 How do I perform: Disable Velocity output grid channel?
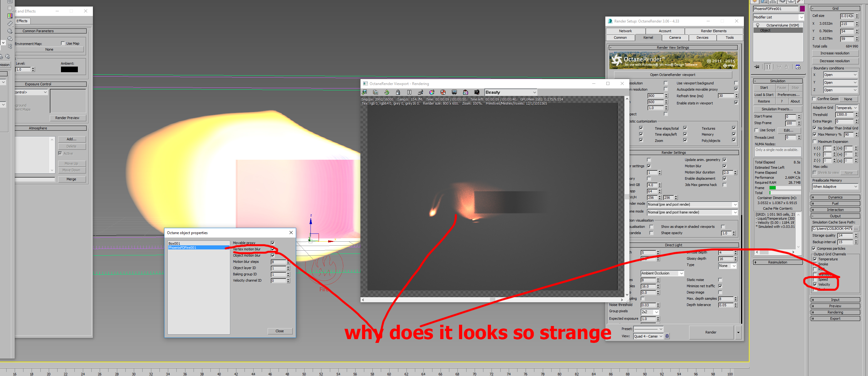tap(815, 285)
